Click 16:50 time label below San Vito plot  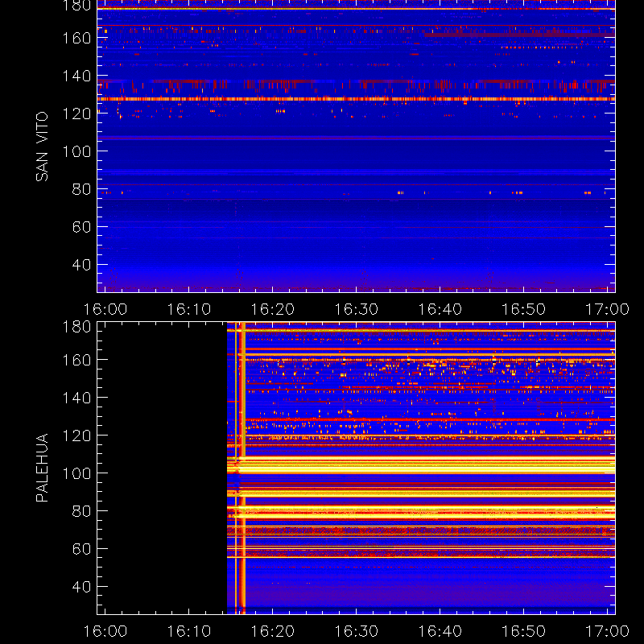click(524, 309)
